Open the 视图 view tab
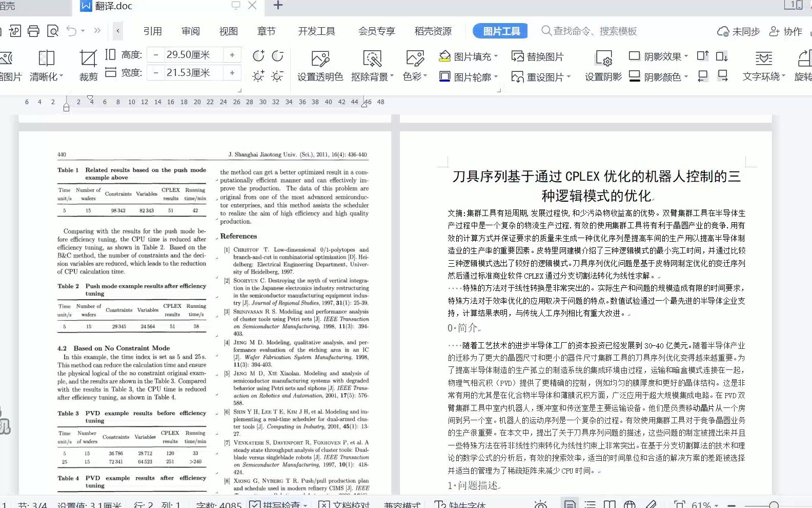812x508 pixels. click(x=229, y=31)
